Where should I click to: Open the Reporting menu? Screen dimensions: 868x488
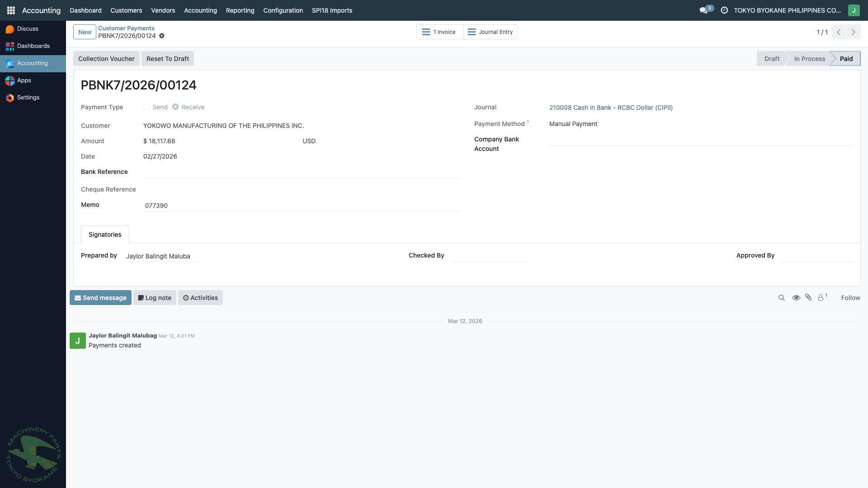tap(240, 10)
